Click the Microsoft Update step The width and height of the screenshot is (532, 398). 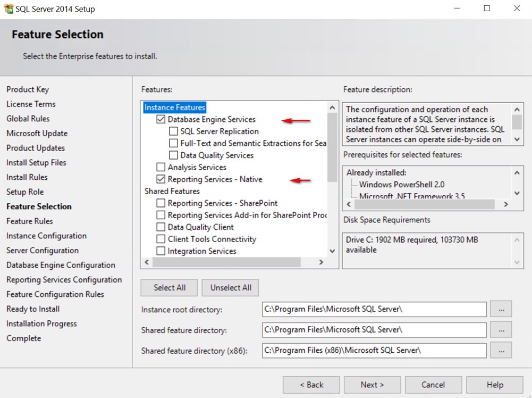click(37, 133)
